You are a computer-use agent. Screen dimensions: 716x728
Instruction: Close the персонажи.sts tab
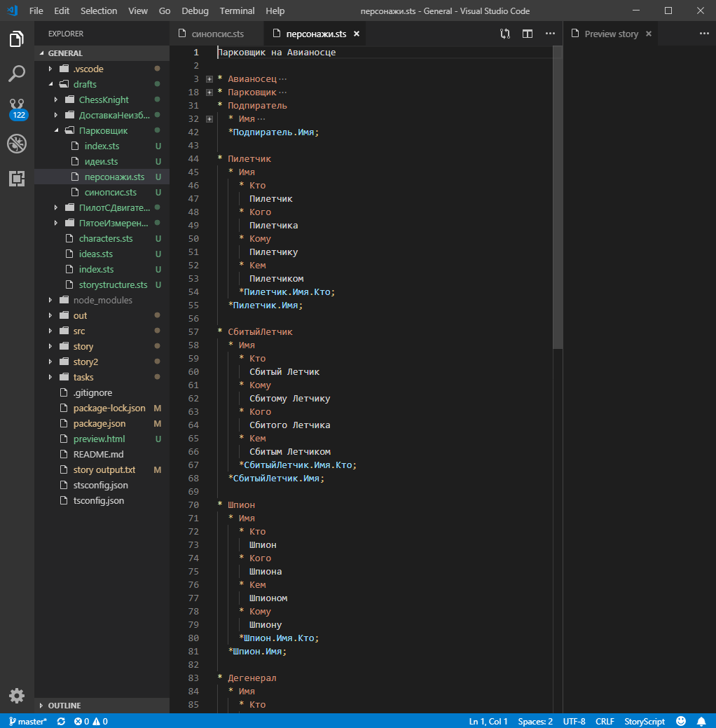click(357, 34)
